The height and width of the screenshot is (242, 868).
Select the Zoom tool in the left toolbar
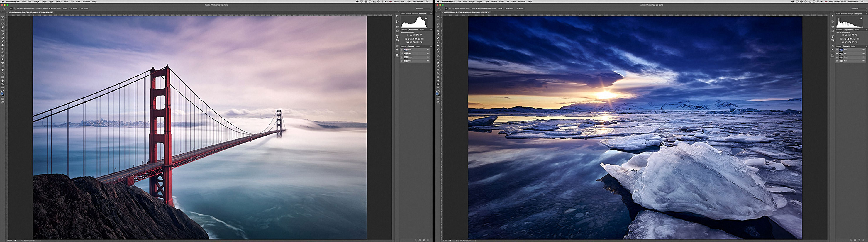click(3, 84)
